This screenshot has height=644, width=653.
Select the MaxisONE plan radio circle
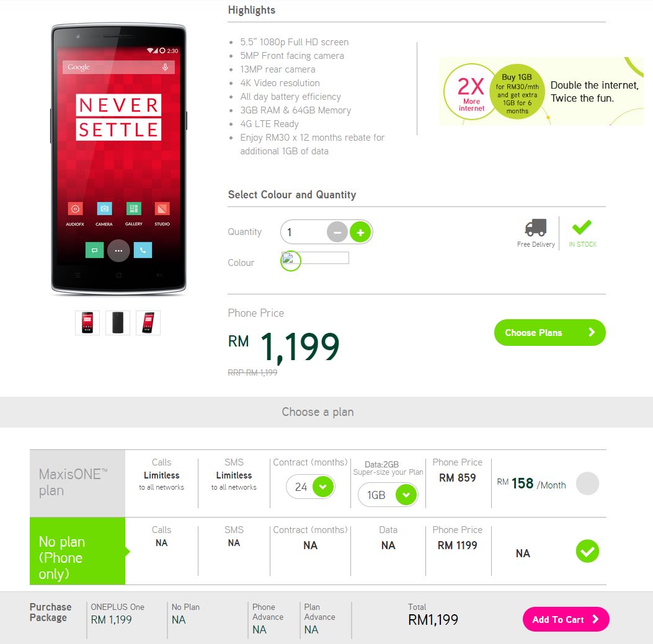pyautogui.click(x=587, y=483)
